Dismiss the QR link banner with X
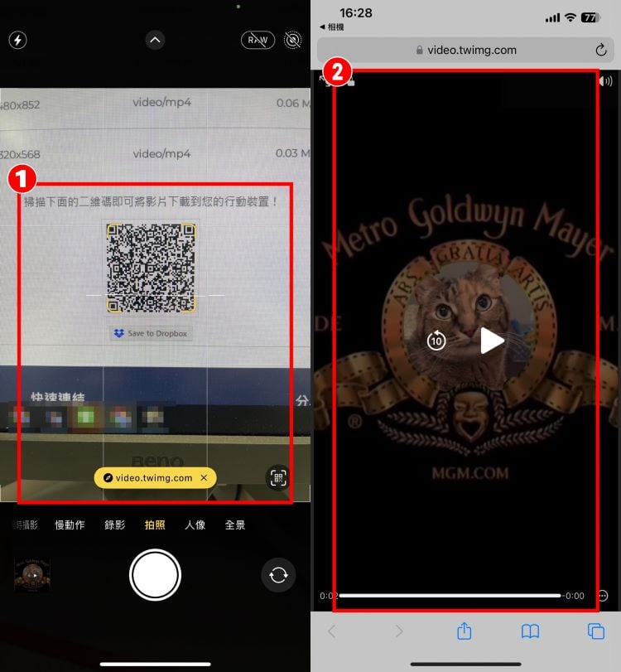Screen dimensions: 621x672 [x=204, y=477]
